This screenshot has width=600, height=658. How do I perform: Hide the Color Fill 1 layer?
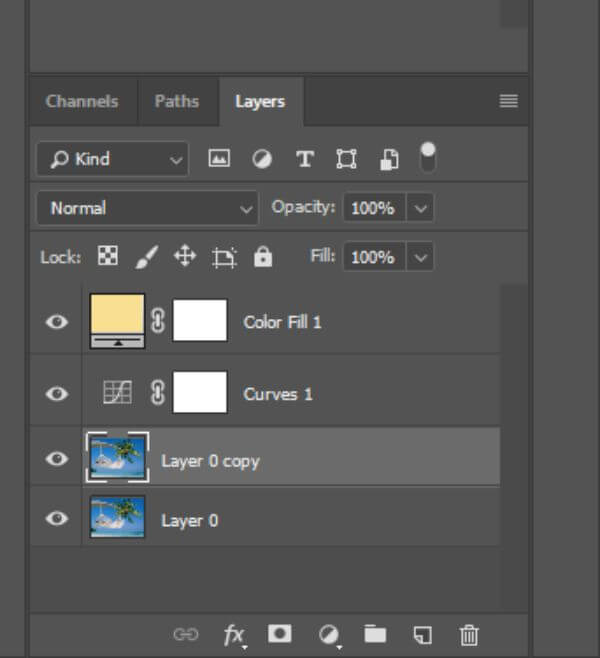point(57,322)
